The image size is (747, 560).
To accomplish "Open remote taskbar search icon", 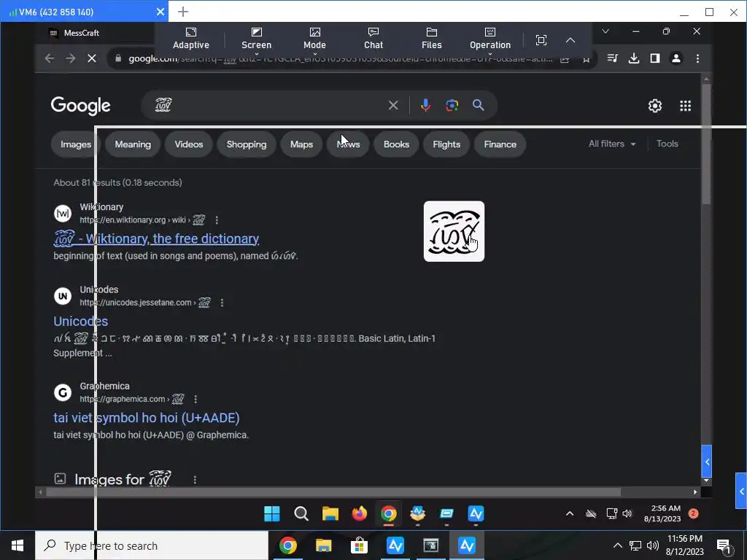I will pos(301,514).
